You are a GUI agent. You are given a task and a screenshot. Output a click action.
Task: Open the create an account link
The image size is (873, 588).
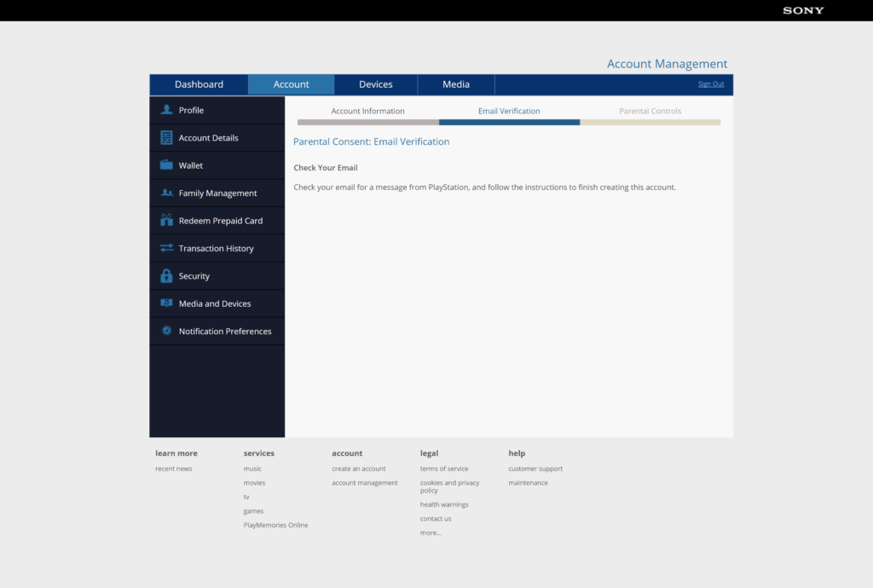[x=358, y=468]
